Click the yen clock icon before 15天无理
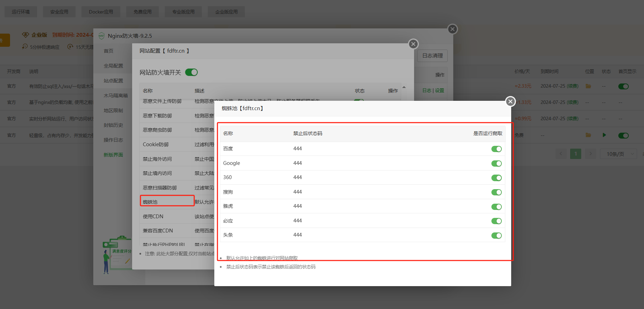This screenshot has height=309, width=644. click(70, 46)
